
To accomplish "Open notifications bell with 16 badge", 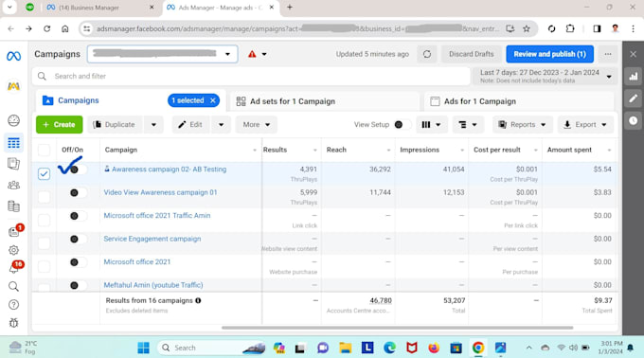I will click(x=14, y=268).
